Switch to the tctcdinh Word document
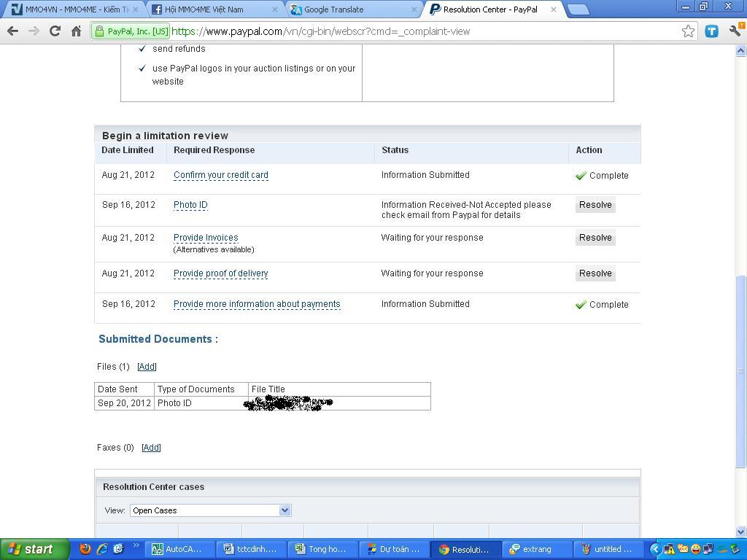This screenshot has width=747, height=560. coord(251,550)
